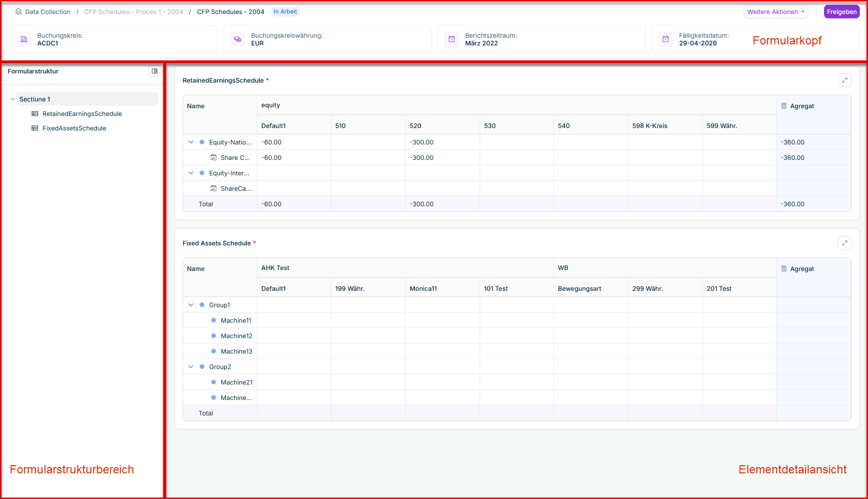Expand RetainedEarningsSchedule table to fullscreen
Image resolution: width=868 pixels, height=499 pixels.
pyautogui.click(x=844, y=80)
